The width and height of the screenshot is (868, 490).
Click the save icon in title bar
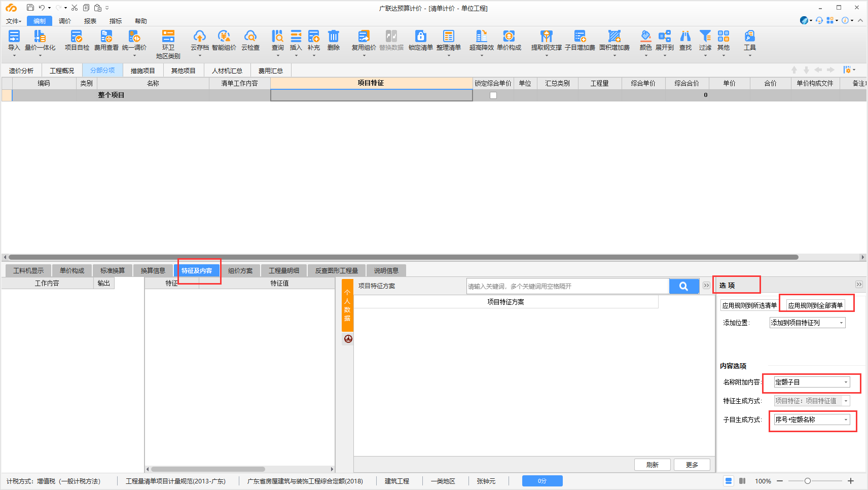[x=30, y=8]
